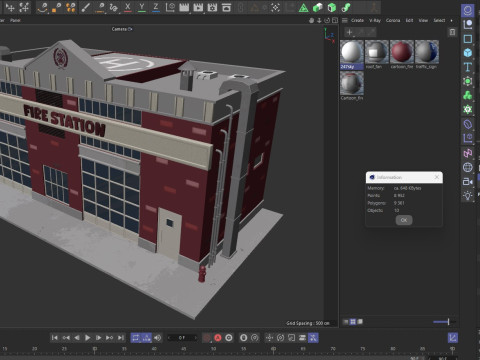
Task: Select the brush paint tool icon
Action: click(85, 7)
